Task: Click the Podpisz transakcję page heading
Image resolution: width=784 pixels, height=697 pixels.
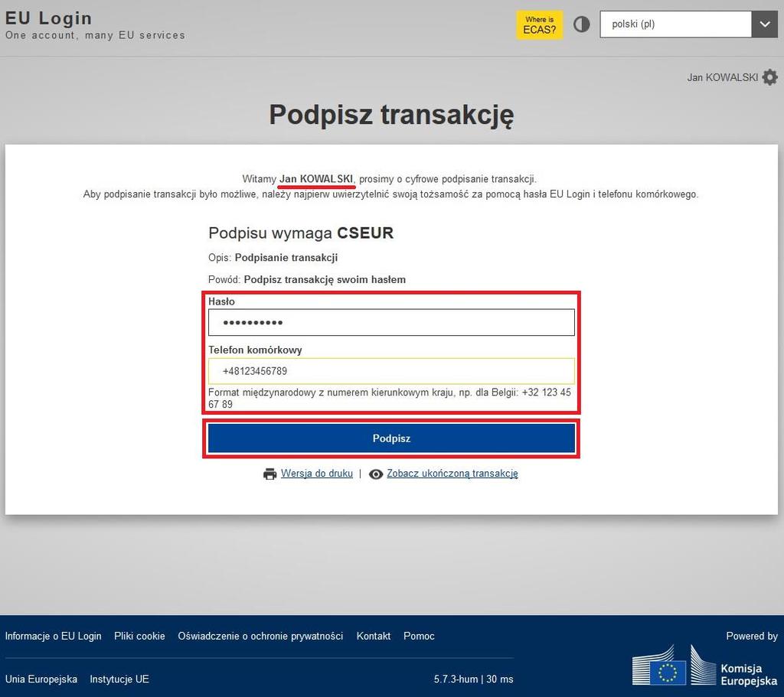Action: coord(391,115)
